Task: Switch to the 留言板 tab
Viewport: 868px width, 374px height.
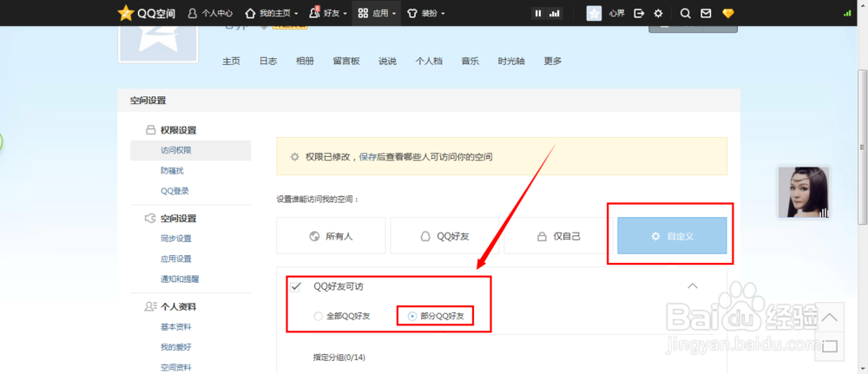Action: coord(346,62)
